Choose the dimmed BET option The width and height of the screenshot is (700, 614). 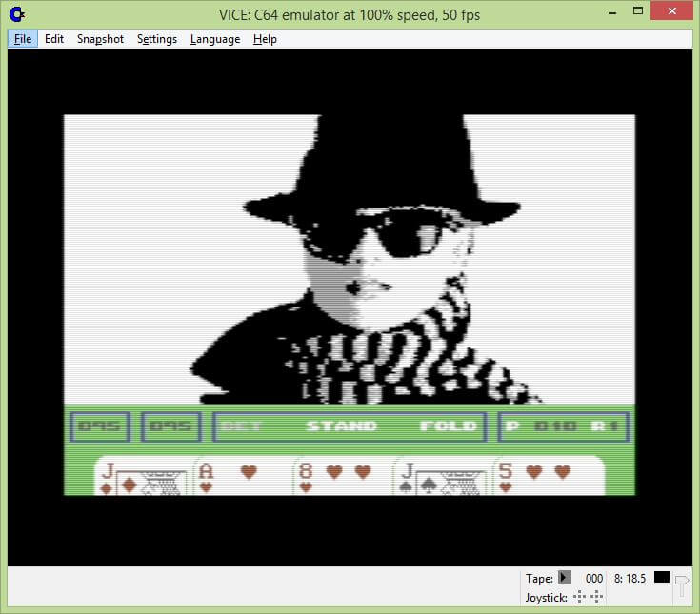(x=242, y=426)
